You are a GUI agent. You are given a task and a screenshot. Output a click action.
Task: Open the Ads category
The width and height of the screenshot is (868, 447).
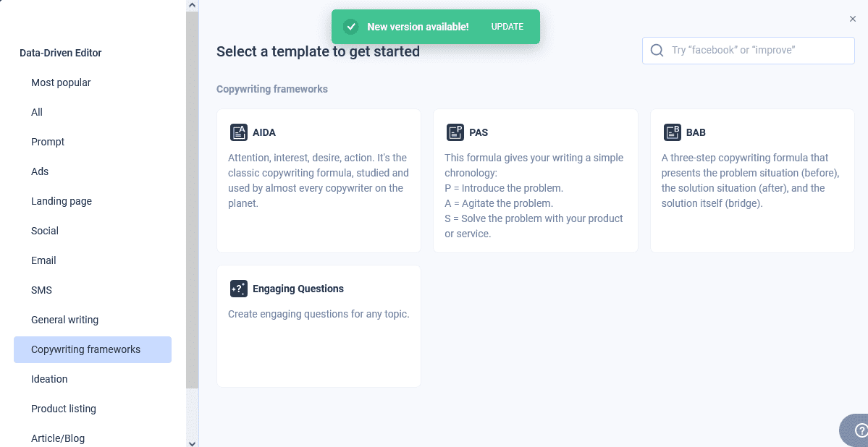coord(40,171)
